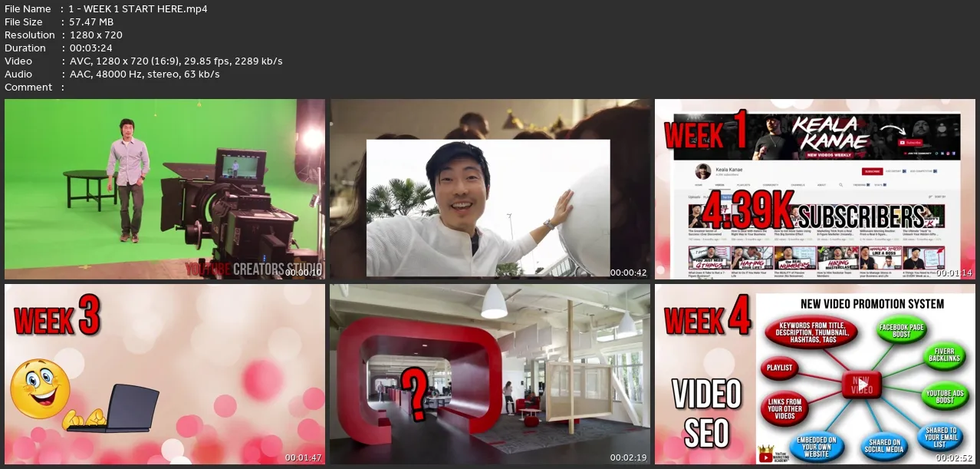980x469 pixels.
Task: Click the 'Shared On Social Media' bubble
Action: point(883,447)
